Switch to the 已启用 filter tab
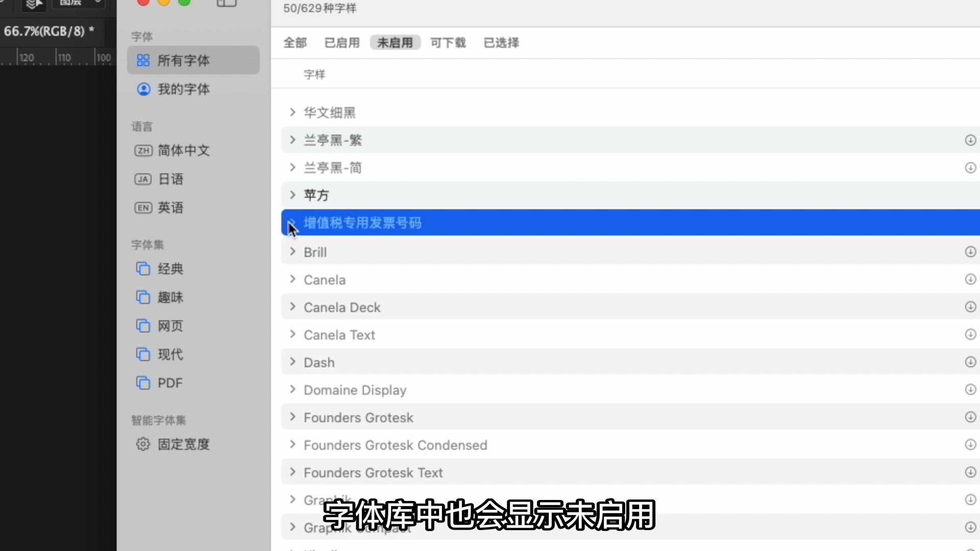This screenshot has width=980, height=551. (341, 43)
